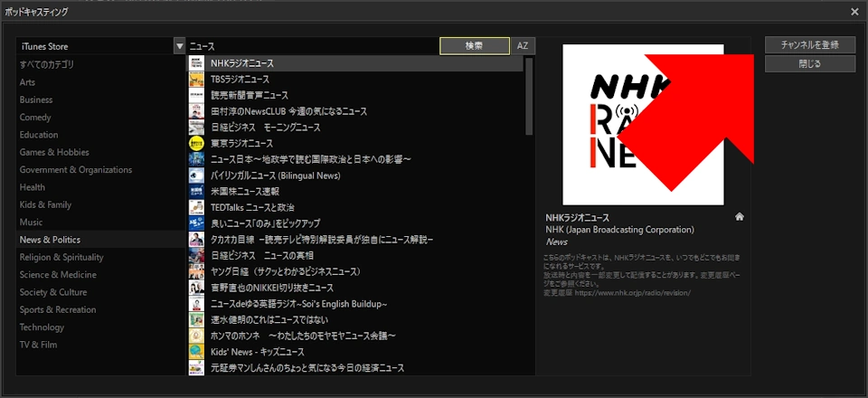868x398 pixels.
Task: Select News & Politics category
Action: click(100, 240)
